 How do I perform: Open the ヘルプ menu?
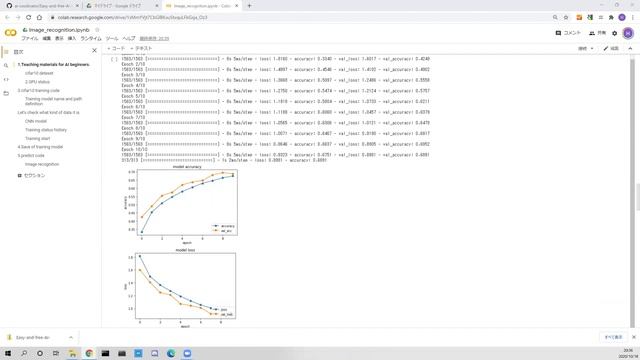pyautogui.click(x=129, y=38)
